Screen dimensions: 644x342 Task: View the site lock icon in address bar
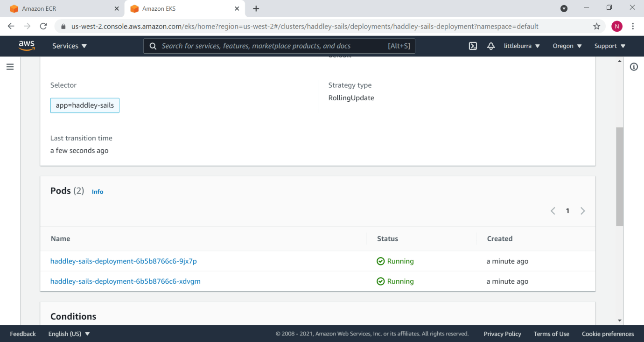[63, 27]
